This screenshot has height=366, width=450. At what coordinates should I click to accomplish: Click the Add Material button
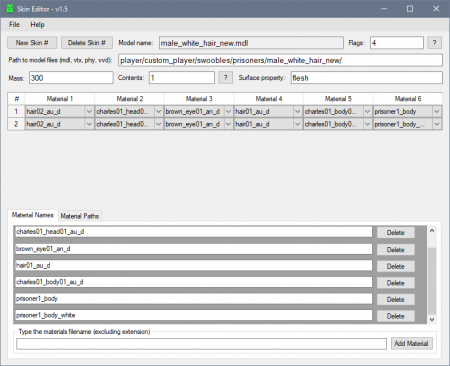[x=411, y=343]
